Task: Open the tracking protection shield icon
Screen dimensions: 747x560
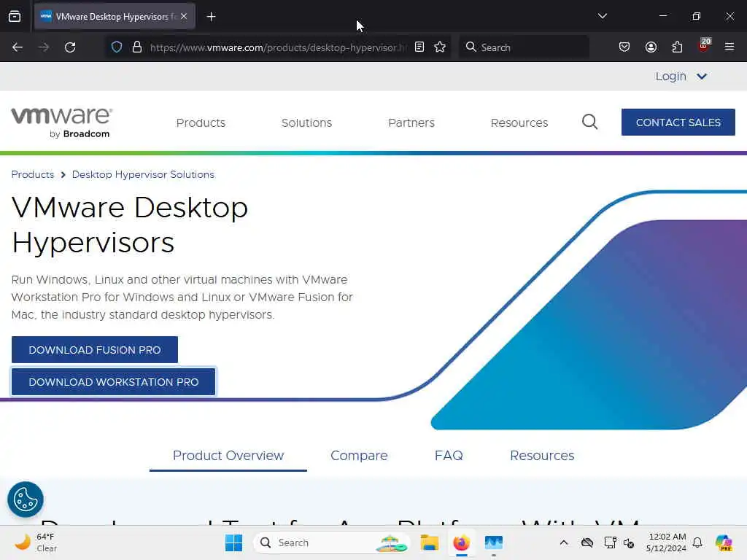Action: pos(117,47)
